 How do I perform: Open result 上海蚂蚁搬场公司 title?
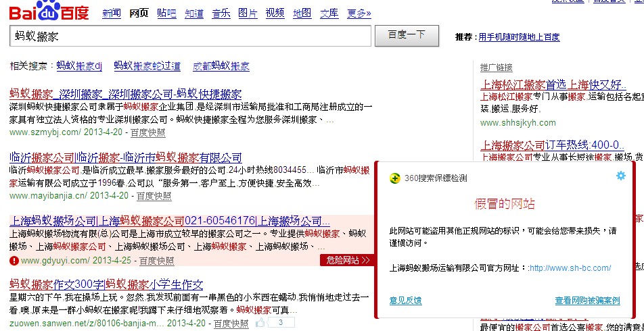(170, 222)
